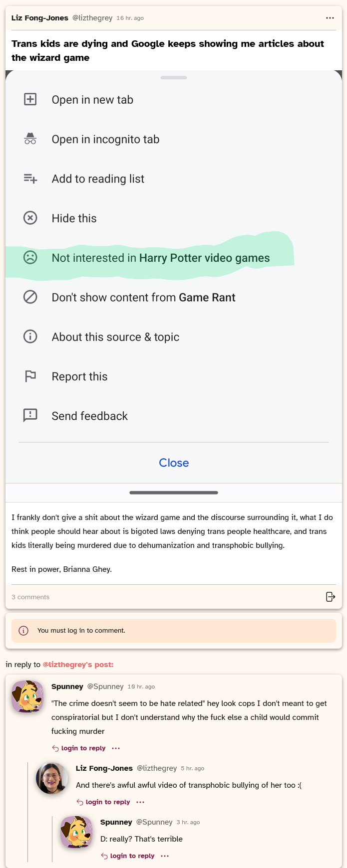Open the 5 hr. ago comment timestamp
The width and height of the screenshot is (347, 868).
[x=192, y=768]
